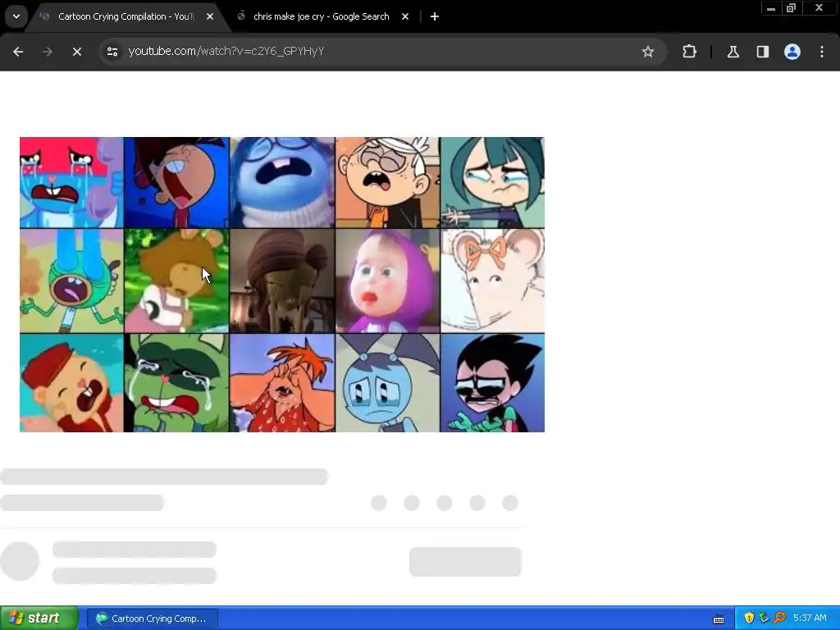This screenshot has width=840, height=630.
Task: Close the Cartoon Crying Compilation tab
Action: pos(210,16)
